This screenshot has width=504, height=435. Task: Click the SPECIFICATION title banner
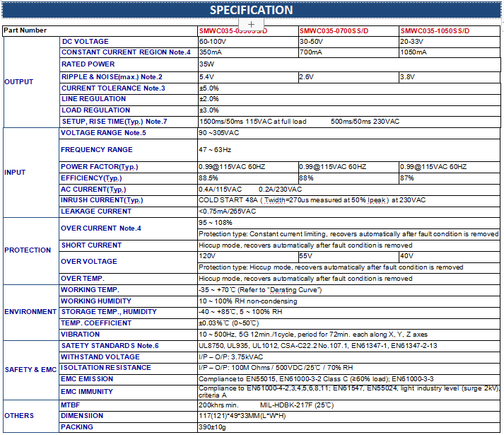[251, 10]
